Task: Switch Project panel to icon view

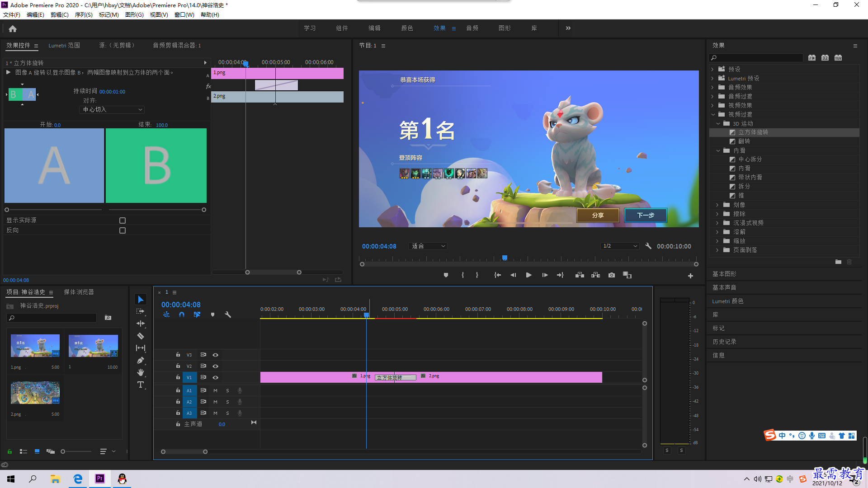Action: 37,451
